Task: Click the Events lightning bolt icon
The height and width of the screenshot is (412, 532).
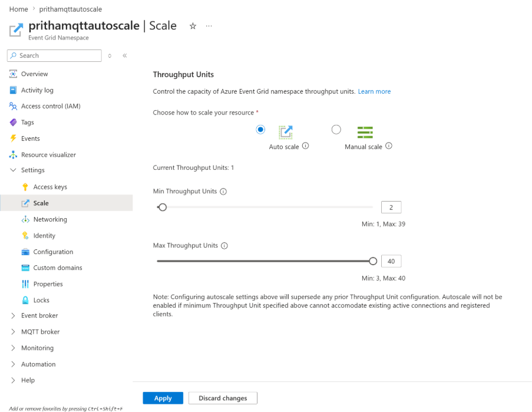Action: [13, 139]
